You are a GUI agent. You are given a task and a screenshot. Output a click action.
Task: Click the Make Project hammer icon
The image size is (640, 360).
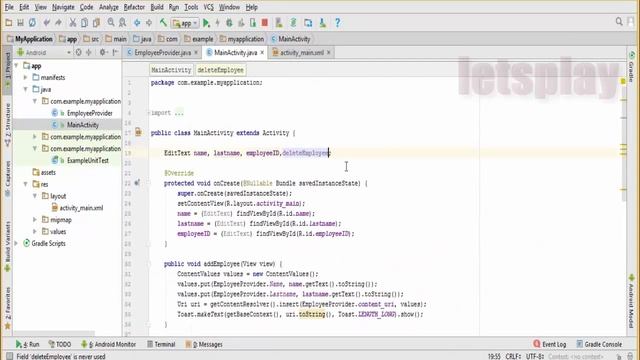pyautogui.click(x=163, y=23)
